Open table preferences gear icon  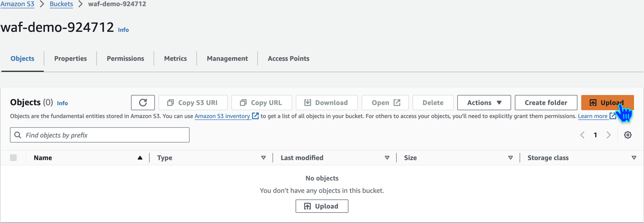628,135
